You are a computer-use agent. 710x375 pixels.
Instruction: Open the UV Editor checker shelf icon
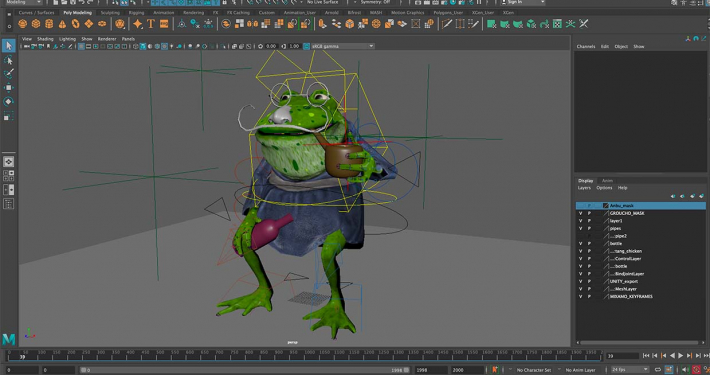point(557,24)
